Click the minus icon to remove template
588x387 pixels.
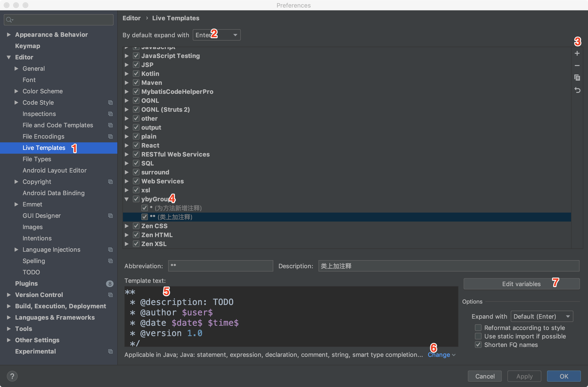point(577,66)
